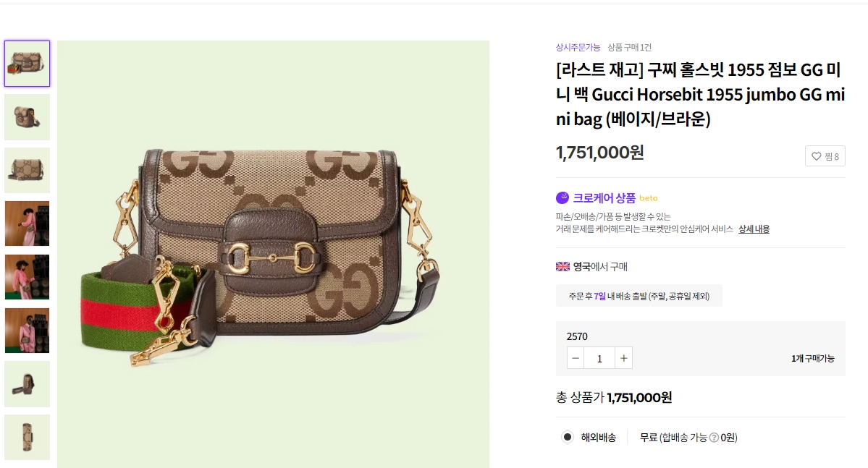Select the fourth model photo thumbnail
868x468 pixels.
click(27, 224)
